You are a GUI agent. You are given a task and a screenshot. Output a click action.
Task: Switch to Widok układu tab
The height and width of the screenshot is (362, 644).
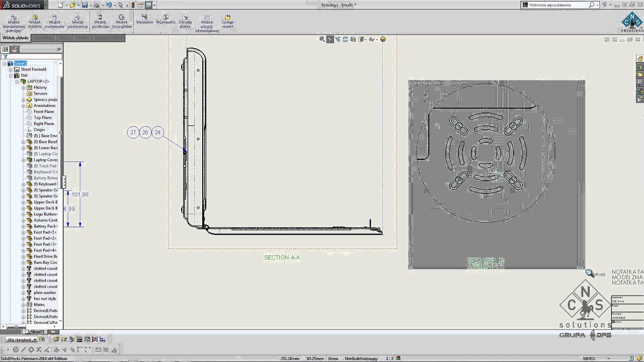(16, 38)
